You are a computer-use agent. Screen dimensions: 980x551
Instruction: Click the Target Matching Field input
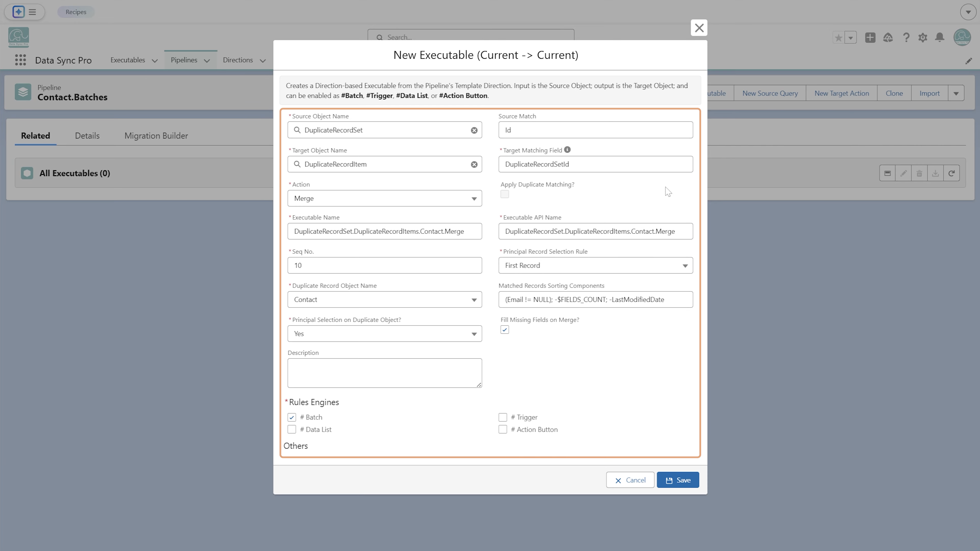point(595,164)
